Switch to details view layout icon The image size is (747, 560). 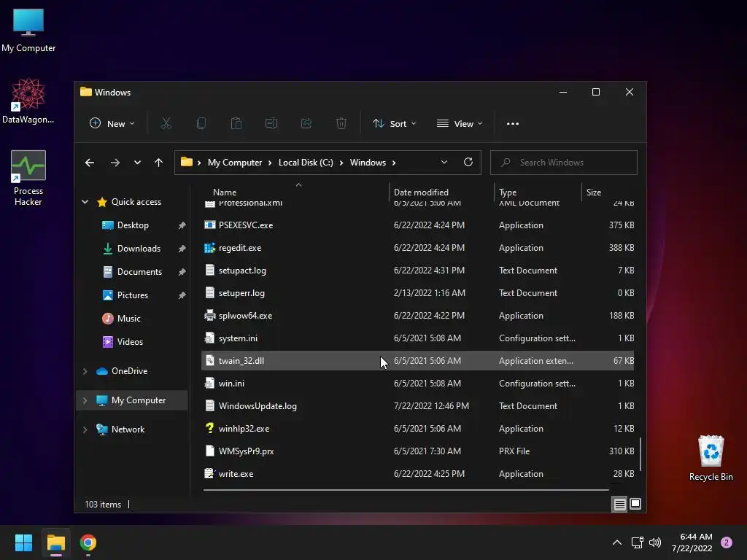point(620,504)
